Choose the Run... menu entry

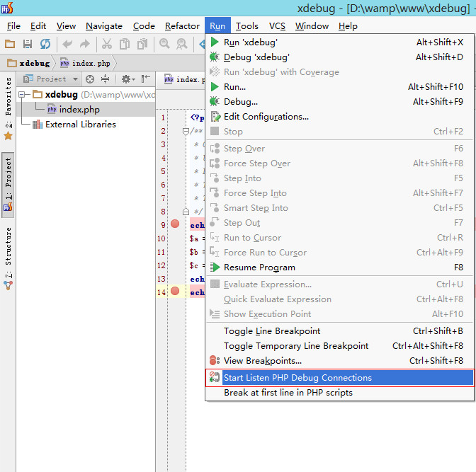pos(340,87)
